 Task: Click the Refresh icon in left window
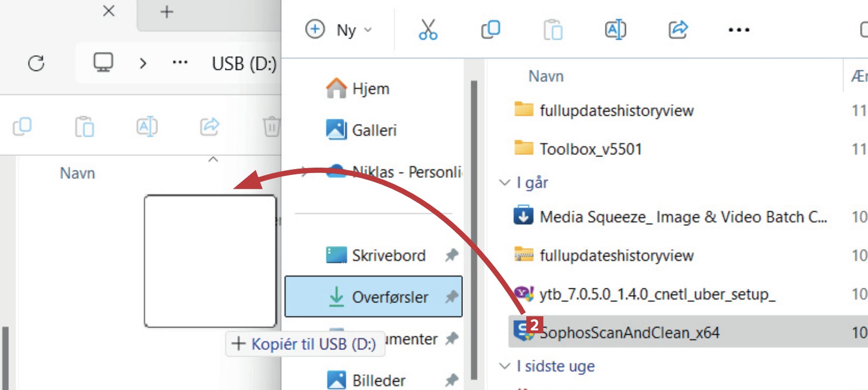[36, 63]
